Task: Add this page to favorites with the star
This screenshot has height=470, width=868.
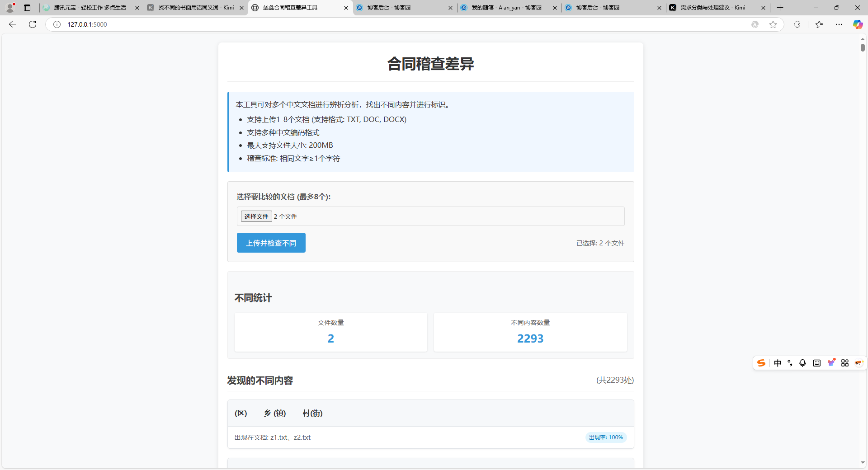Action: click(773, 24)
